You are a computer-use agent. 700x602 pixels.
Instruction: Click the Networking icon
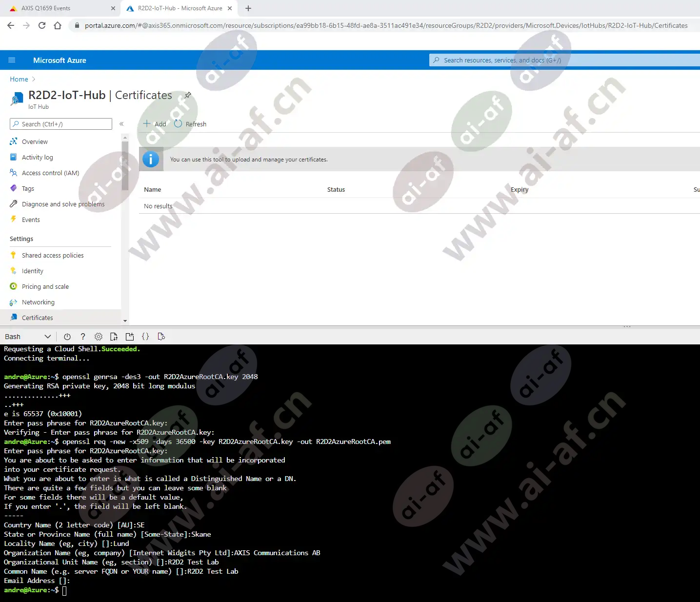(14, 302)
